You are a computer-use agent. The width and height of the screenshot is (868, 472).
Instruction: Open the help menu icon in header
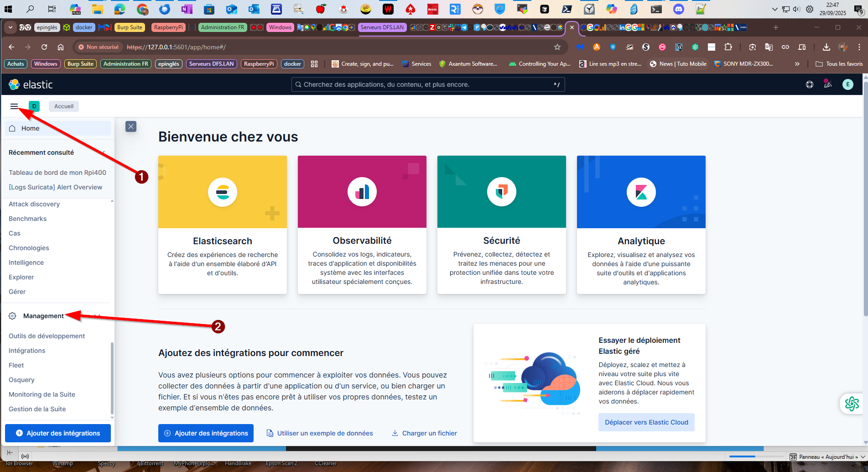(810, 84)
